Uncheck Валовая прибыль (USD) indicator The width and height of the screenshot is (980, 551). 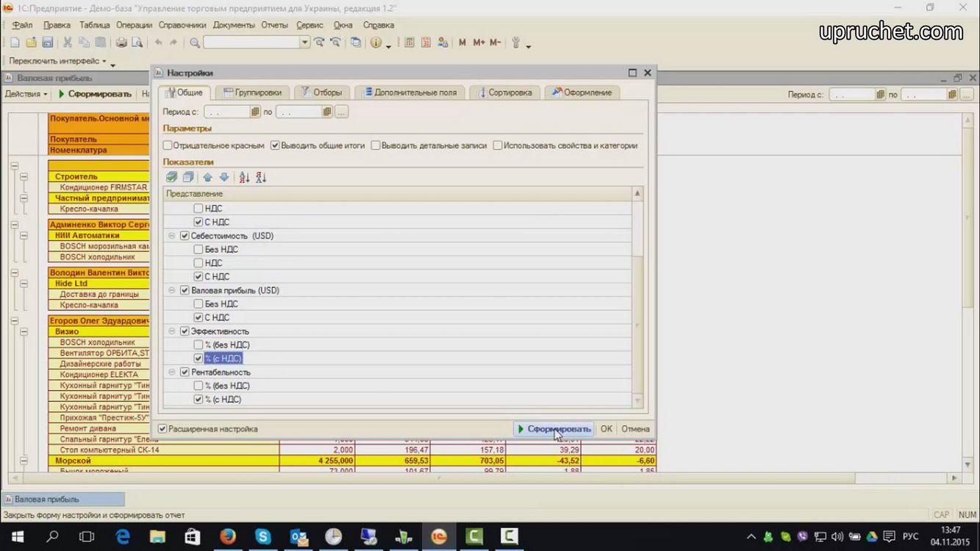(x=185, y=290)
